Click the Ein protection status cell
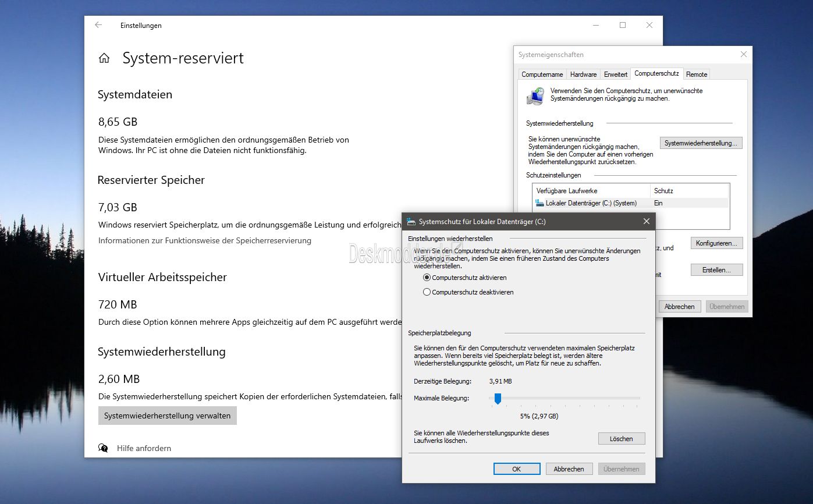Screen dimensions: 813x504 (x=658, y=203)
